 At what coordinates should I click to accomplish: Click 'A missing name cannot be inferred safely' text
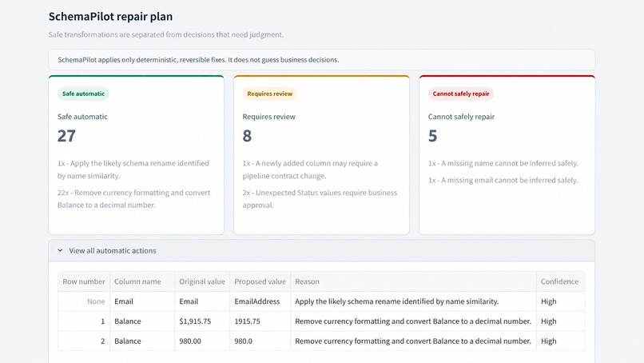pyautogui.click(x=503, y=163)
